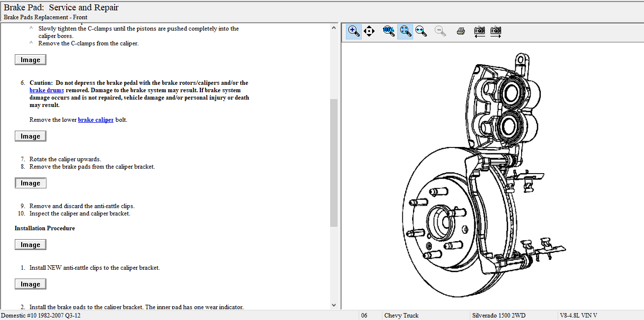The image size is (644, 320).
Task: Click step Inspect the caliper and caliper bracket
Action: 80,213
